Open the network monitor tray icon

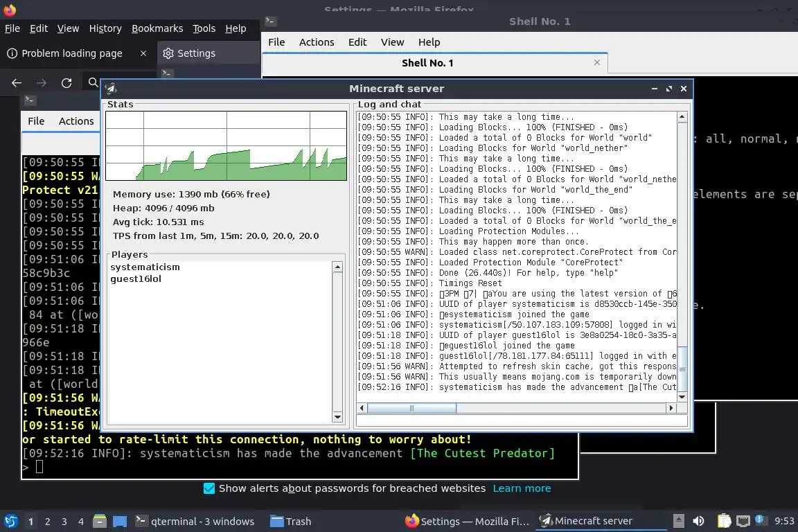743,521
